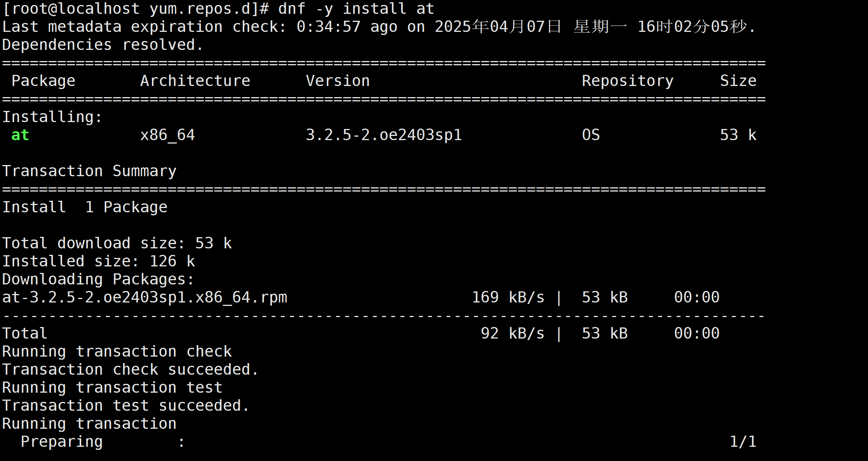Click the 'Install 1 Package' line
868x461 pixels.
(x=84, y=207)
